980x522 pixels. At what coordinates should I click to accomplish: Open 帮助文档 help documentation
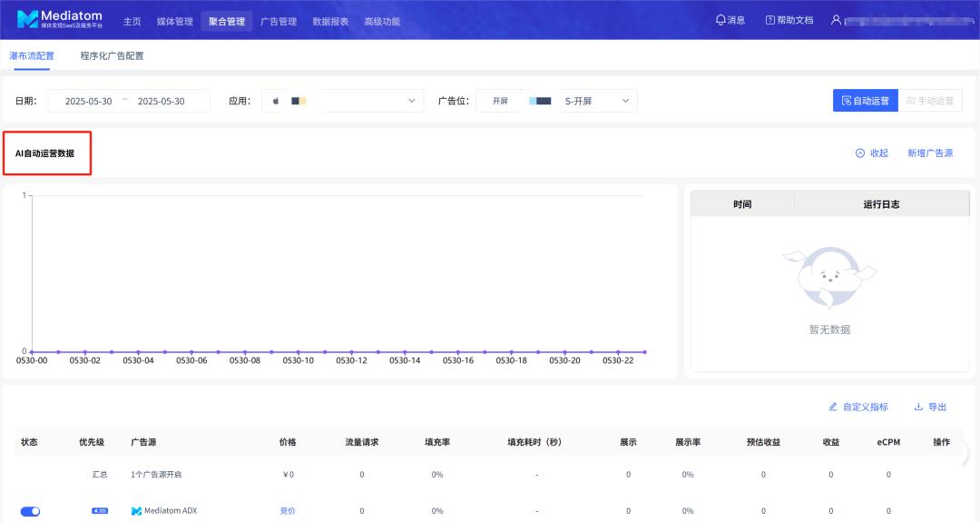click(789, 20)
